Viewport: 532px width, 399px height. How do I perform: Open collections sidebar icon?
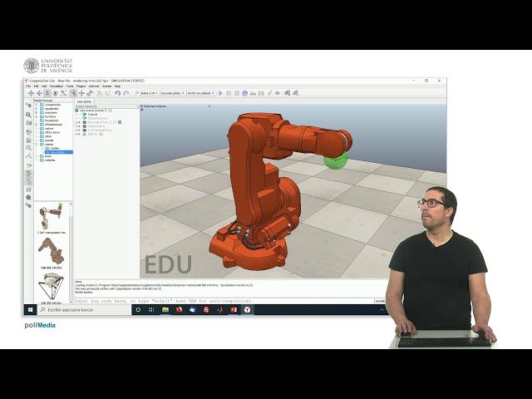pyautogui.click(x=28, y=131)
